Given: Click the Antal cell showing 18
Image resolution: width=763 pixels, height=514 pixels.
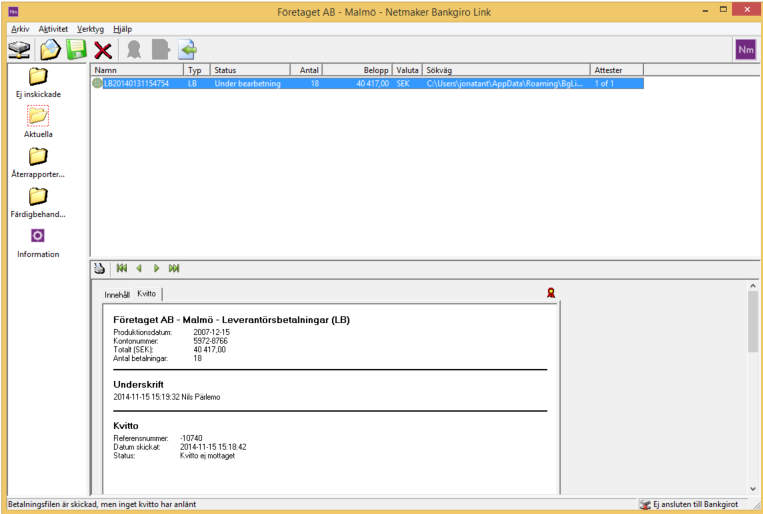Looking at the screenshot, I should click(x=315, y=83).
